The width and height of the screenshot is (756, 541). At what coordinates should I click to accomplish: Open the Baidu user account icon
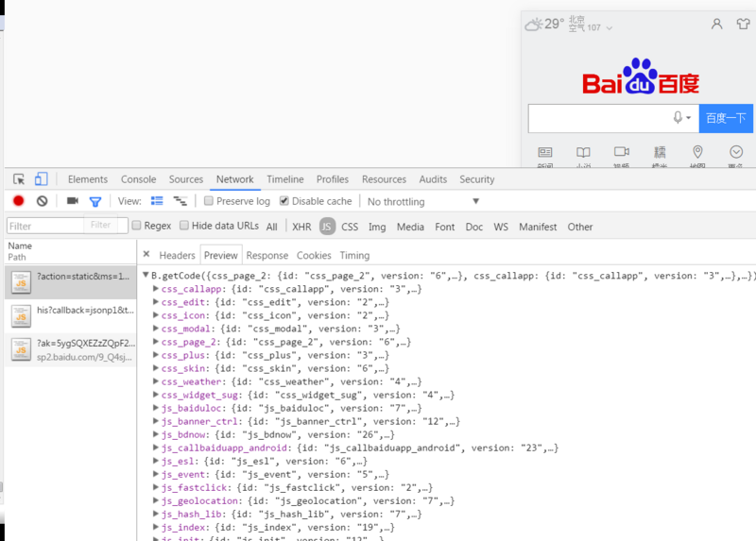pyautogui.click(x=717, y=25)
